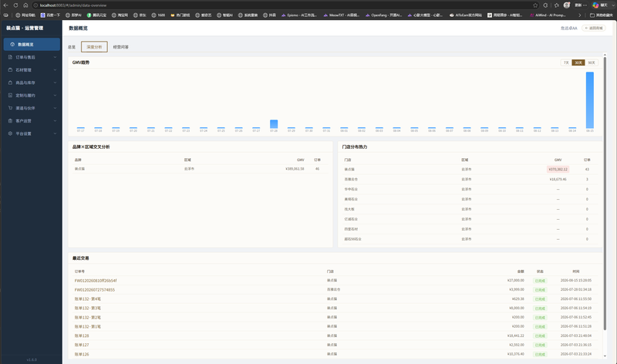
Task: Open the 网址导航 bookmark
Action: pos(25,15)
